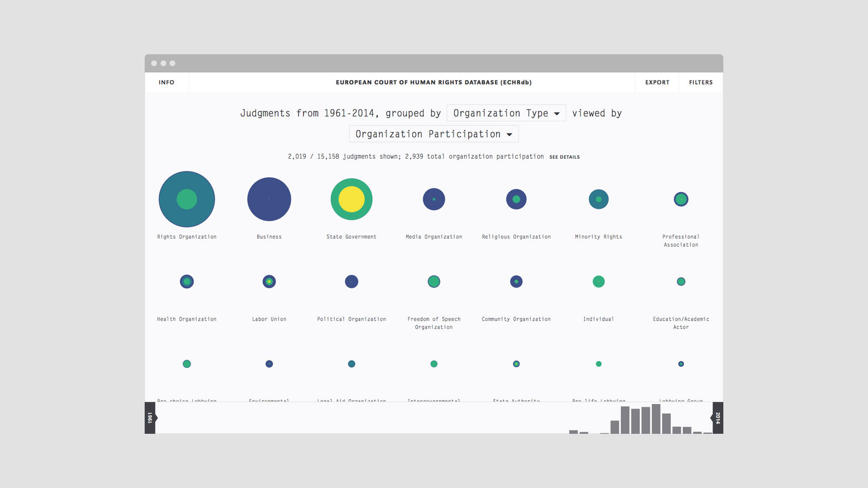The height and width of the screenshot is (488, 868).
Task: Click the 1961 start-year timeline handle
Action: point(151,418)
